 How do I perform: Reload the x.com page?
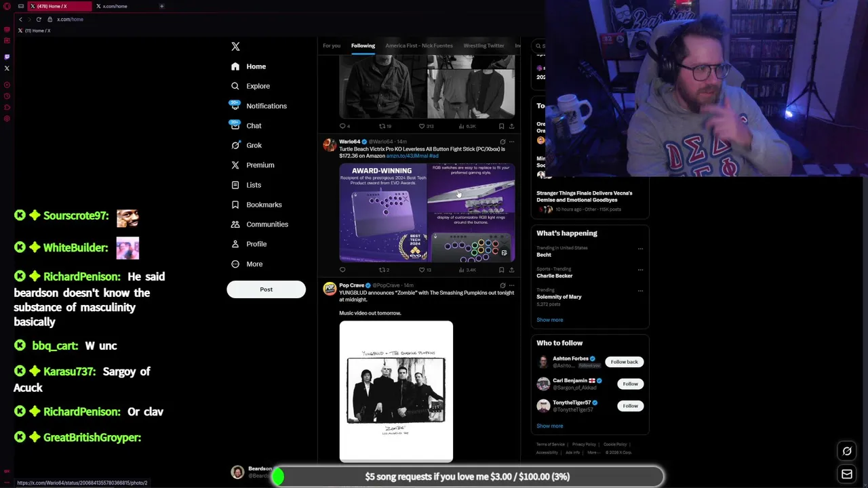click(x=39, y=19)
